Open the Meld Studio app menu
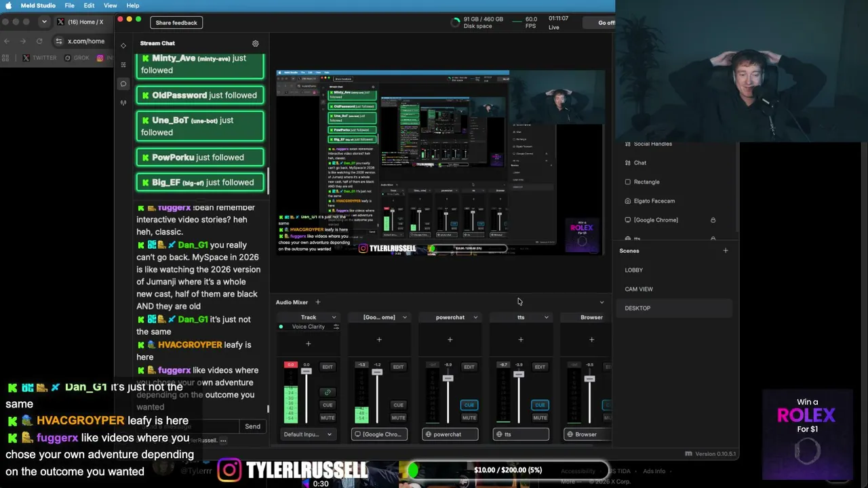Image resolution: width=868 pixels, height=488 pixels. (x=38, y=5)
